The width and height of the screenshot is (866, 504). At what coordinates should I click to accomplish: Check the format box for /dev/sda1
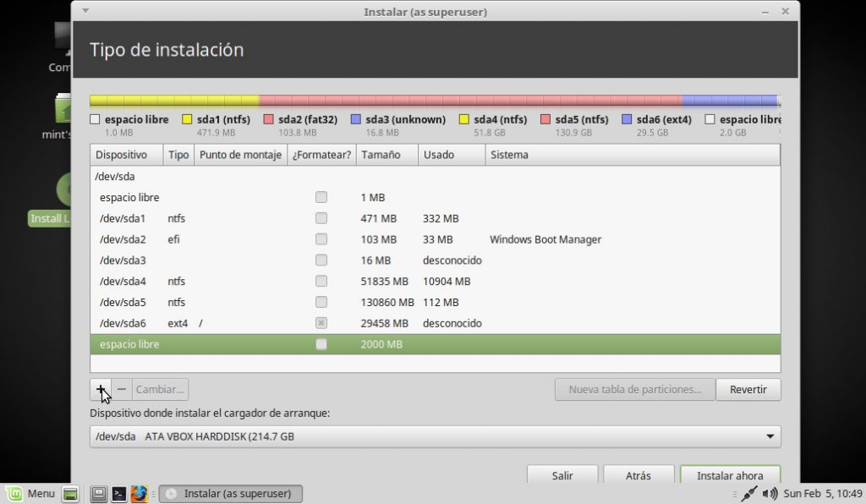click(321, 218)
